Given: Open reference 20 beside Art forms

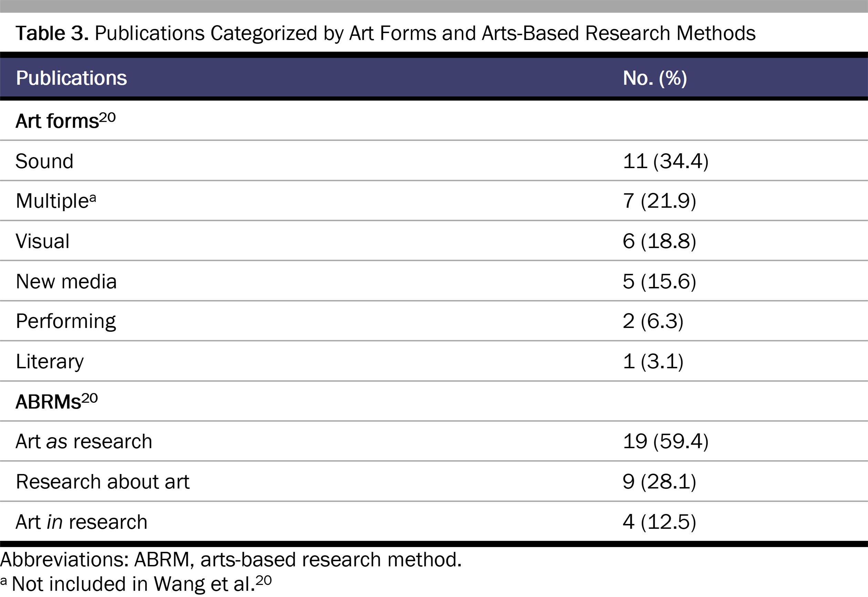Looking at the screenshot, I should click(107, 117).
